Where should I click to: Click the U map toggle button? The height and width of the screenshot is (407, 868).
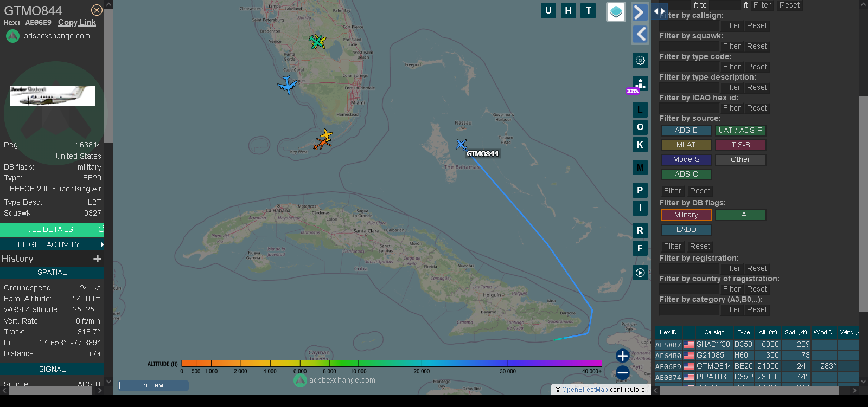548,10
